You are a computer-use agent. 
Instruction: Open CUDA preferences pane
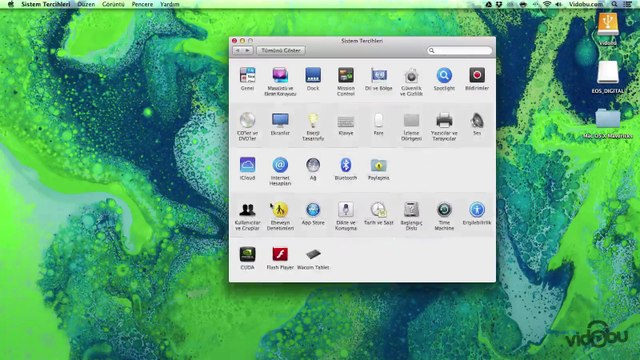coord(247,255)
